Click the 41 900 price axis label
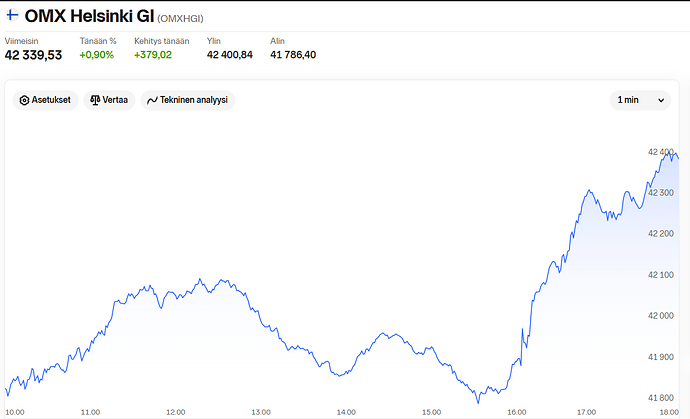Screen dimensions: 690x419 661,357
